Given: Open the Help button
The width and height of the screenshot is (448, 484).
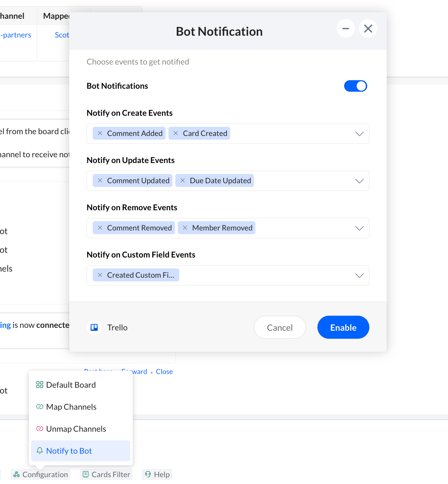Looking at the screenshot, I should 157,475.
